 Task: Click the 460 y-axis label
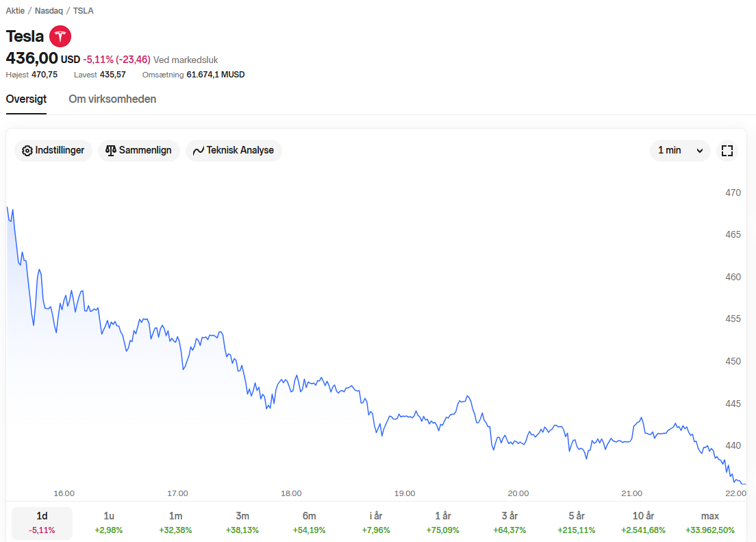733,277
